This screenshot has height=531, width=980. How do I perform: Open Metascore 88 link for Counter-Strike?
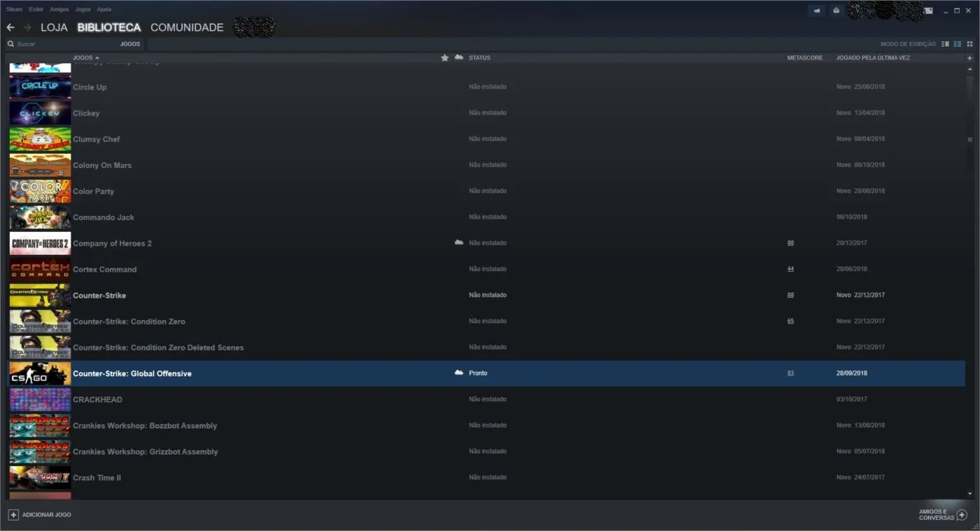pos(790,295)
